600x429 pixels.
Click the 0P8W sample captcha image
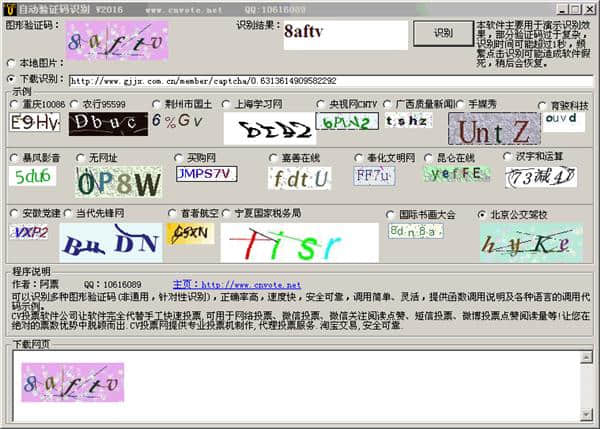point(119,183)
